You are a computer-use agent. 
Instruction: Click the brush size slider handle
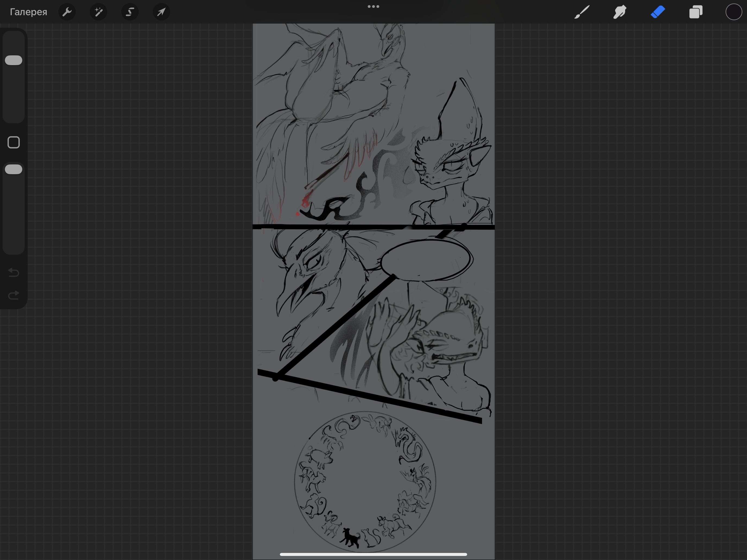[14, 60]
